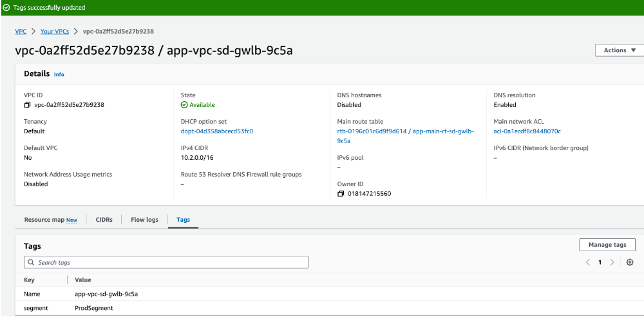
Task: Go to next page of tags
Action: pyautogui.click(x=612, y=262)
